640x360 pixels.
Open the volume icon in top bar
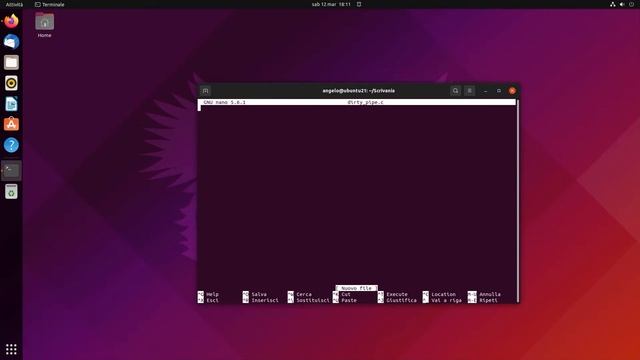622,4
